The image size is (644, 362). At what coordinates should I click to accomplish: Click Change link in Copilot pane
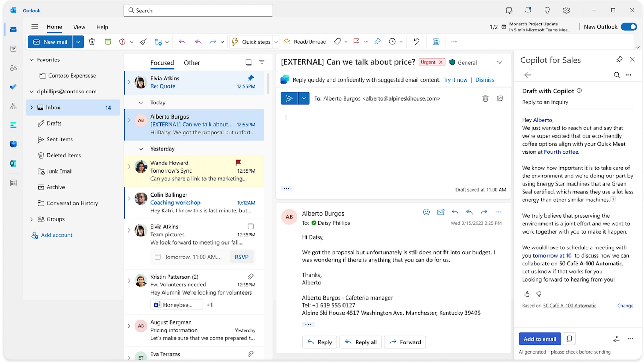(x=625, y=306)
